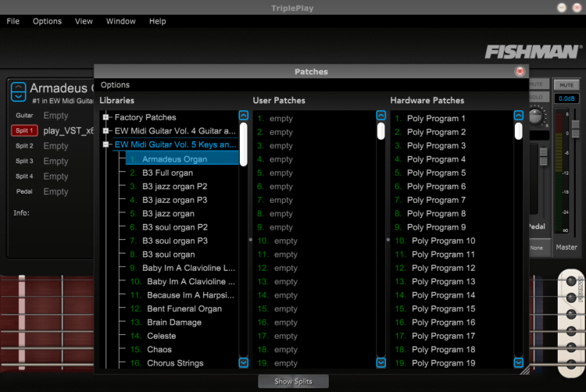
Task: Close the Patches dialog
Action: click(520, 71)
